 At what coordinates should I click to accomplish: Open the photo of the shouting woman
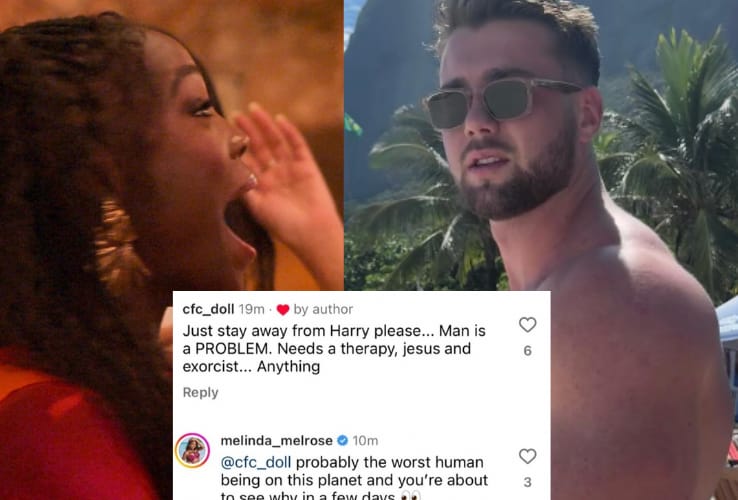click(171, 145)
